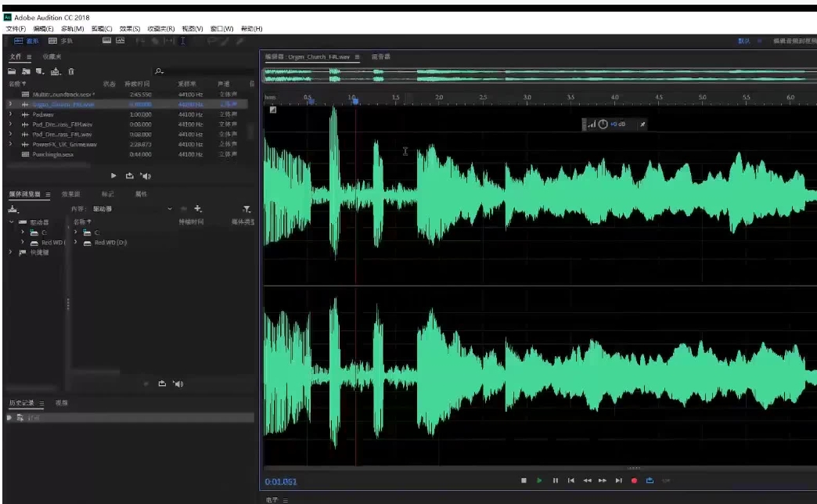Switch to 收藏夹 tab beside Files

(52, 56)
